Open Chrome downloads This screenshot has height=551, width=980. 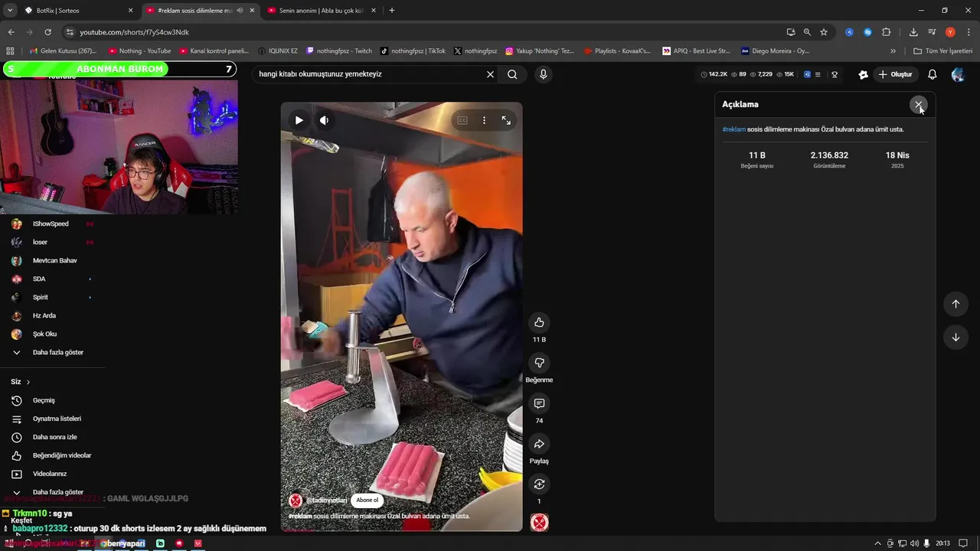pos(913,32)
